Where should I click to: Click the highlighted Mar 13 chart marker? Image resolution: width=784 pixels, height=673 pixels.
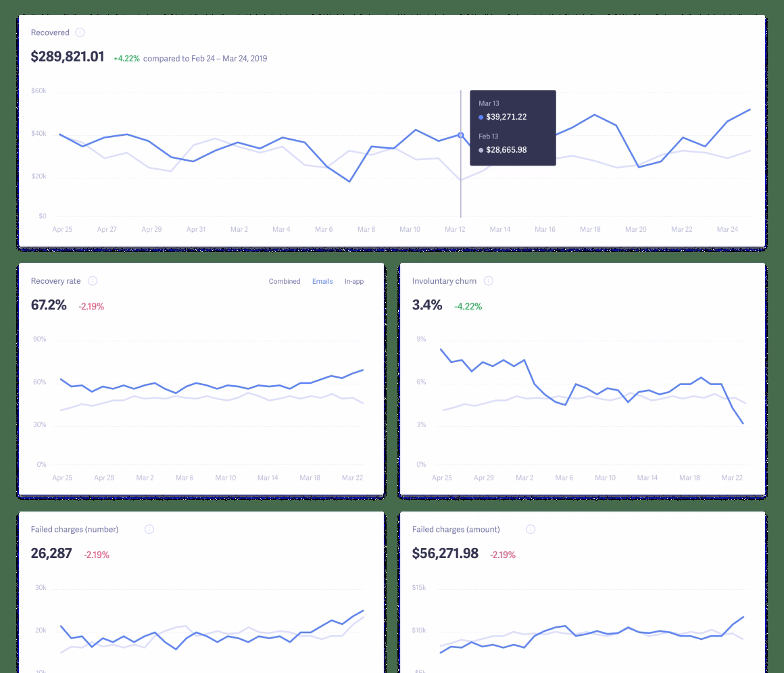coord(460,135)
